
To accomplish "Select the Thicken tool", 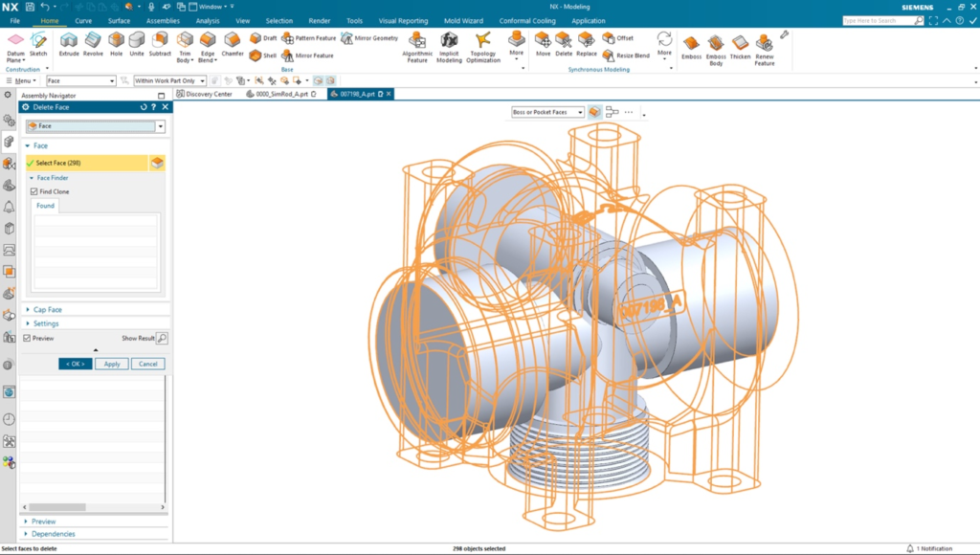I will pos(740,46).
